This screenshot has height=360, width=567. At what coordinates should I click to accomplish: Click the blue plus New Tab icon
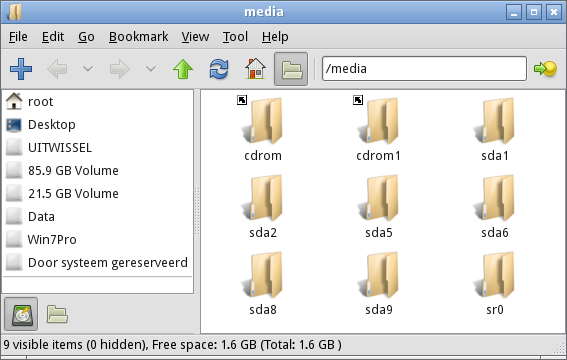[x=21, y=69]
